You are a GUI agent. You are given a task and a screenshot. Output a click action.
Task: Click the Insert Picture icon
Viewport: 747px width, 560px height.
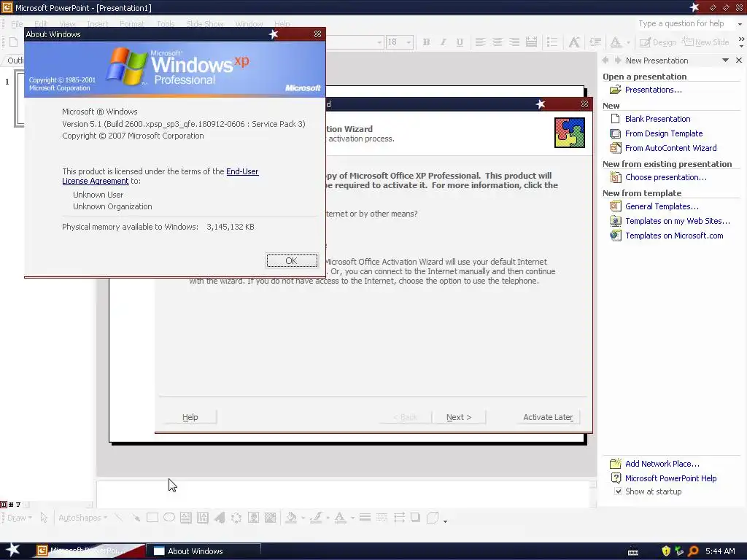click(x=270, y=518)
